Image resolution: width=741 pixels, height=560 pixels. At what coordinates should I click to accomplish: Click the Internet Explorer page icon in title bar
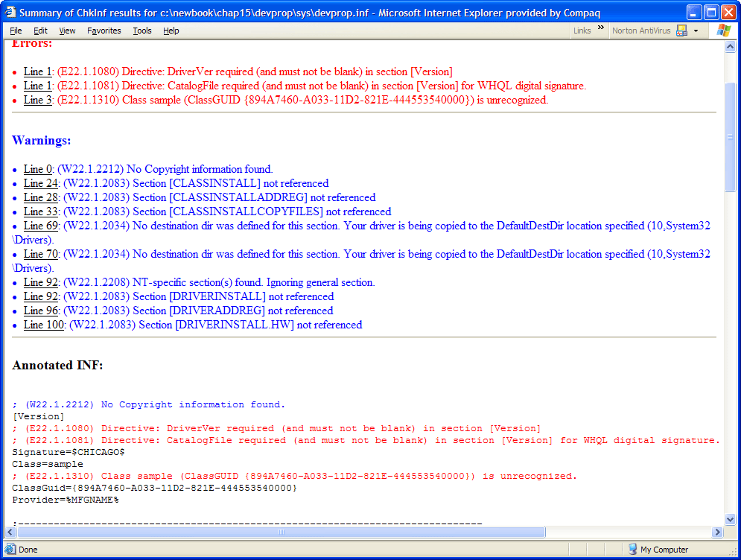10,12
